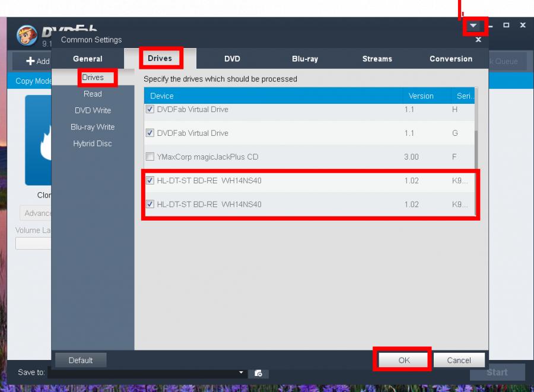
Task: Uncheck DVDFab Virtual Drive G checkbox
Action: (150, 133)
